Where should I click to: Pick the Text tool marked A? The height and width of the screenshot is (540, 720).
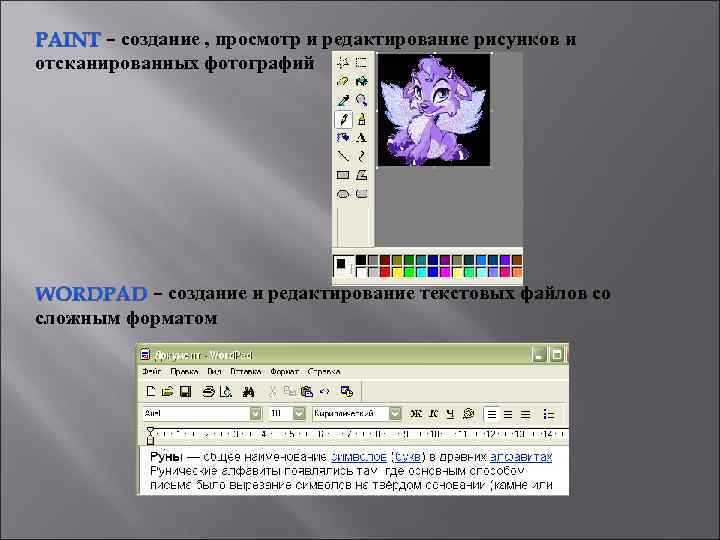pos(362,138)
